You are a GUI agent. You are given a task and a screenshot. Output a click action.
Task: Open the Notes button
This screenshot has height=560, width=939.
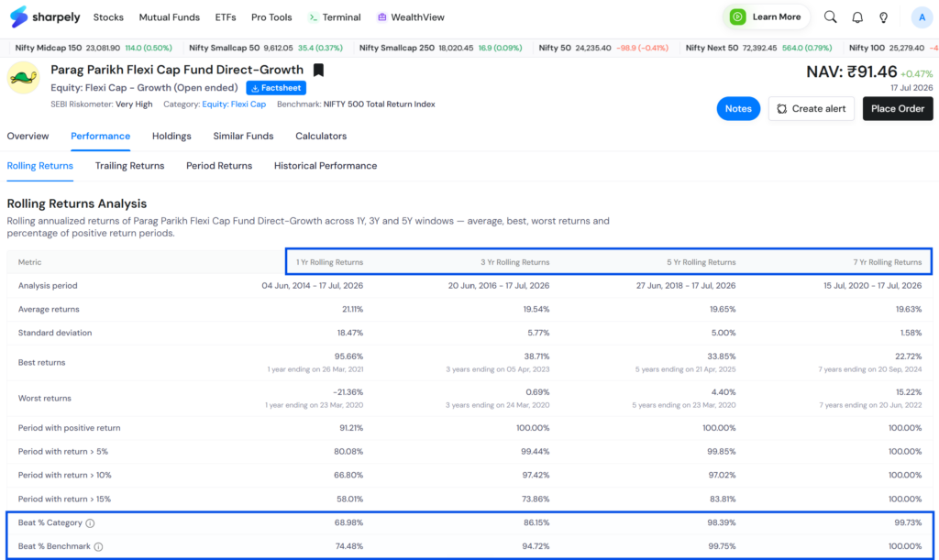point(738,109)
